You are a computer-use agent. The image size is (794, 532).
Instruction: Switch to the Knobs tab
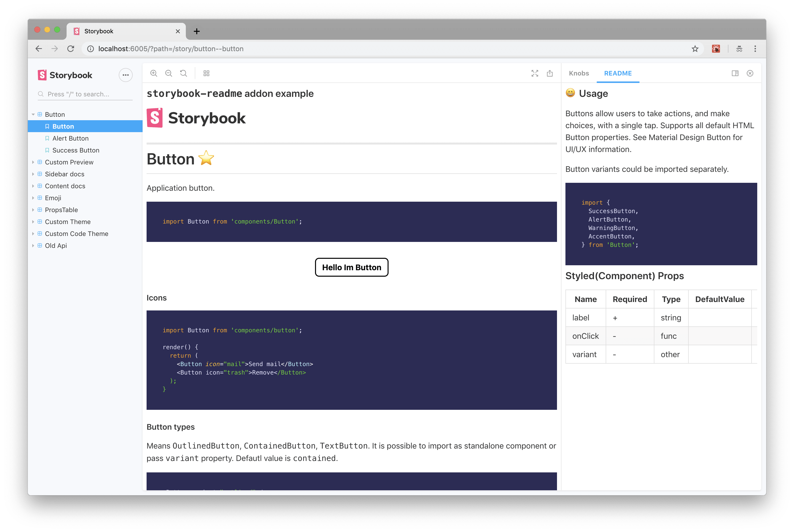point(579,73)
